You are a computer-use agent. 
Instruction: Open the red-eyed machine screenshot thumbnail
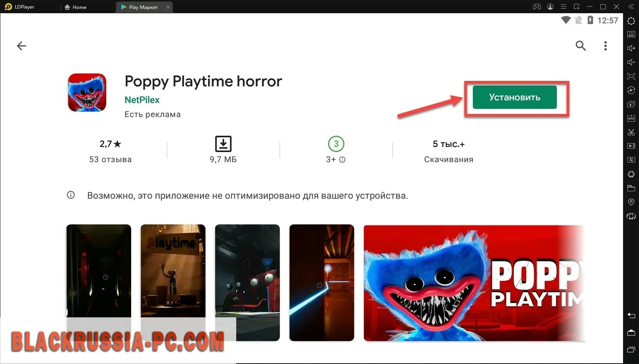[248, 282]
